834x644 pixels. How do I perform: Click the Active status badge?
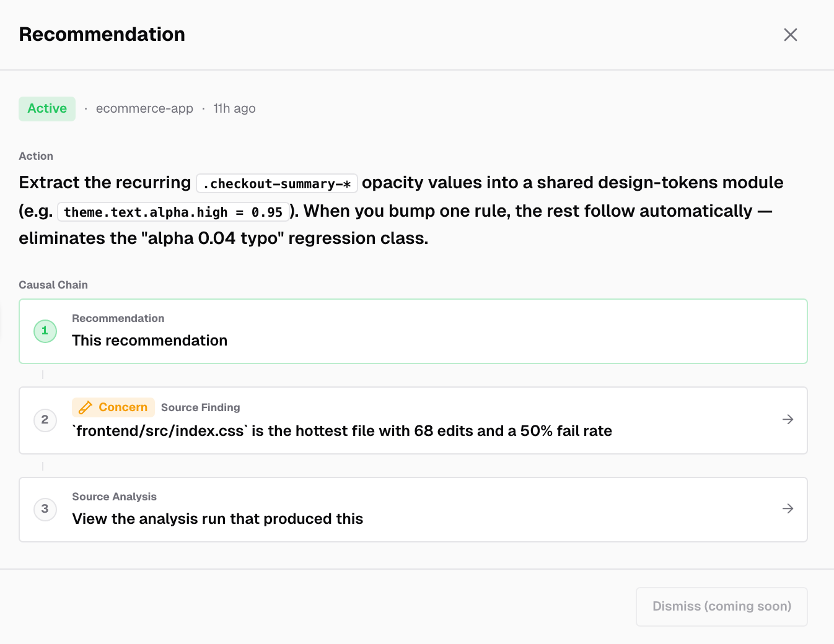point(47,108)
